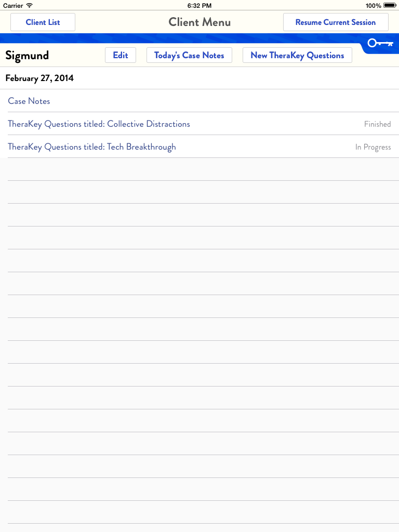Tap the 6:32 PM clock
399x532 pixels.
[x=199, y=5]
